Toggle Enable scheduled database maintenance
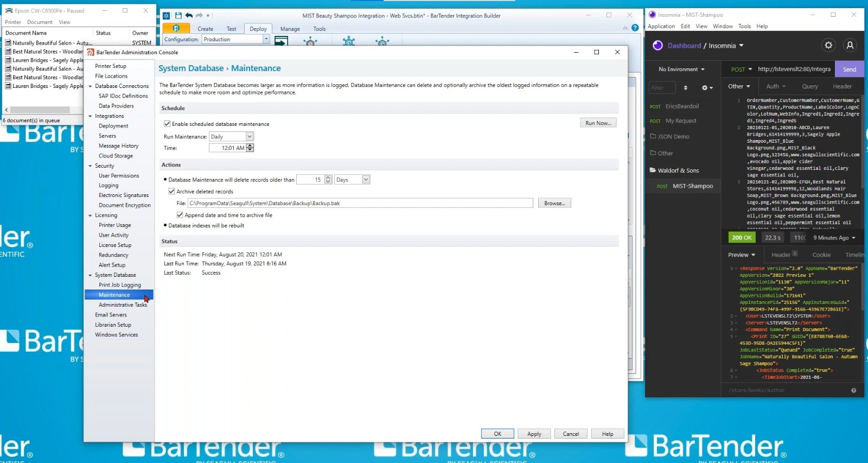This screenshot has height=463, width=868. [167, 124]
